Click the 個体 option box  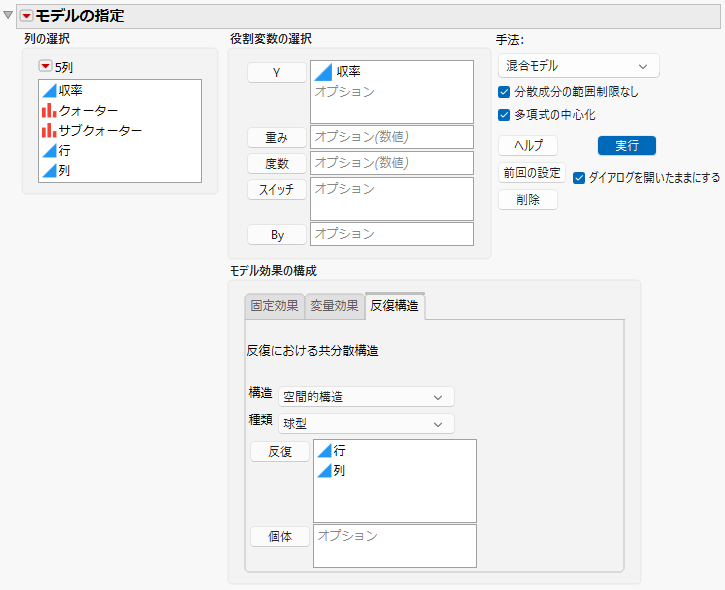click(x=394, y=546)
